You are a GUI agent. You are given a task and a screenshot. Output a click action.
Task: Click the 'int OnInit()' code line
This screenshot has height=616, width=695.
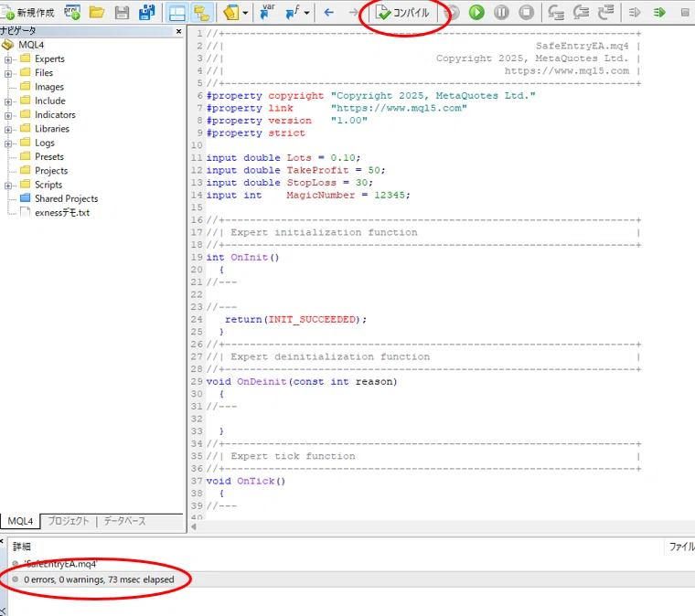pyautogui.click(x=242, y=258)
